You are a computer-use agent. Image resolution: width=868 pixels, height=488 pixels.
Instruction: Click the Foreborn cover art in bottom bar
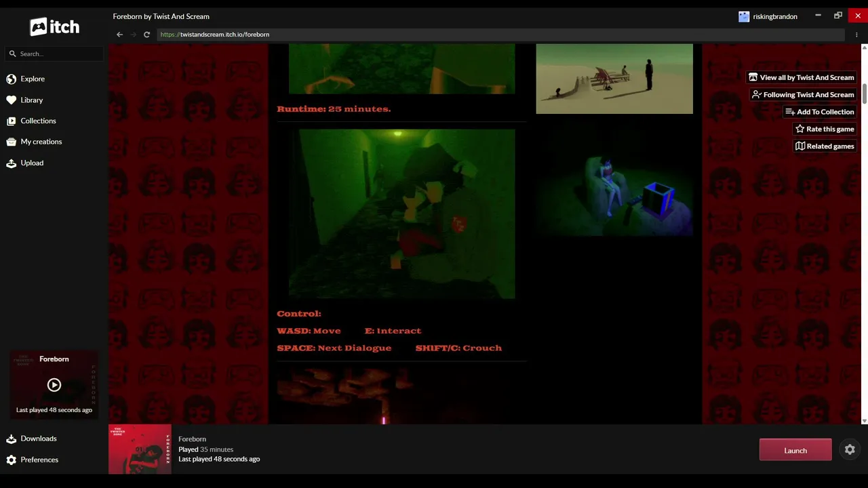click(x=140, y=449)
